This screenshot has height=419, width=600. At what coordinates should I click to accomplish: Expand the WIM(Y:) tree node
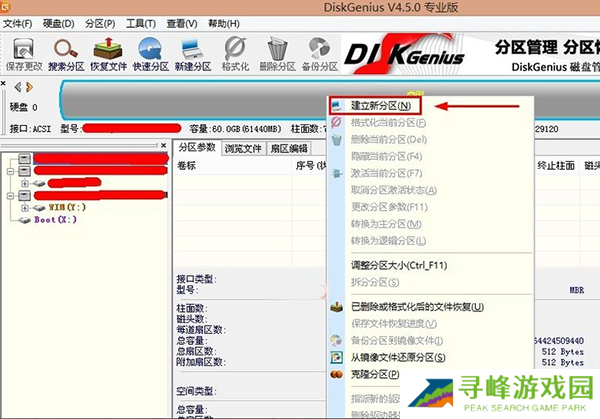click(25, 208)
